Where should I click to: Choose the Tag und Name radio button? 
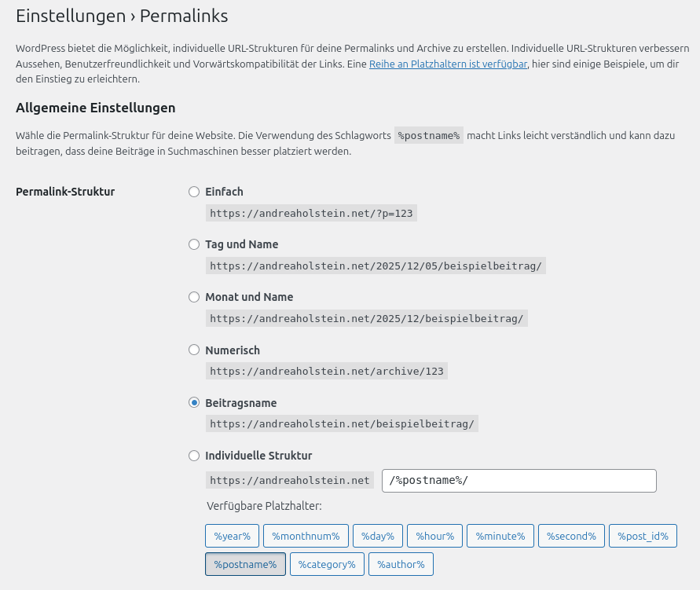(194, 244)
